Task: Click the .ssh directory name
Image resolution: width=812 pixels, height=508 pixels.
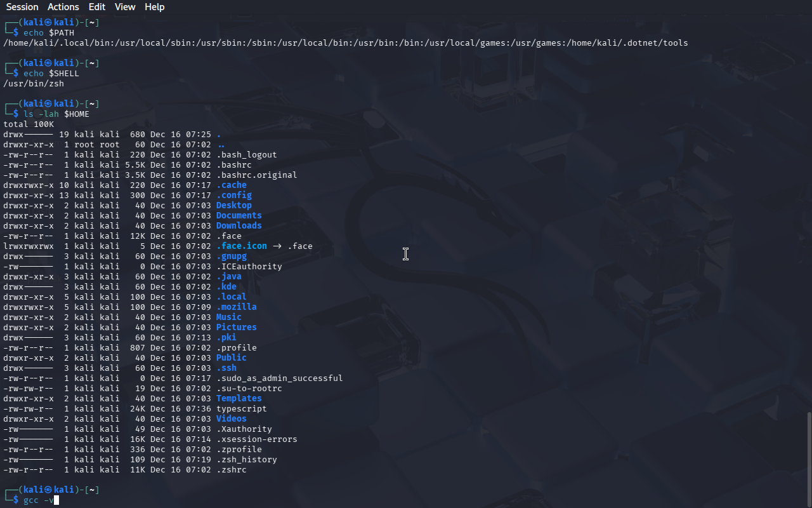Action: click(226, 368)
